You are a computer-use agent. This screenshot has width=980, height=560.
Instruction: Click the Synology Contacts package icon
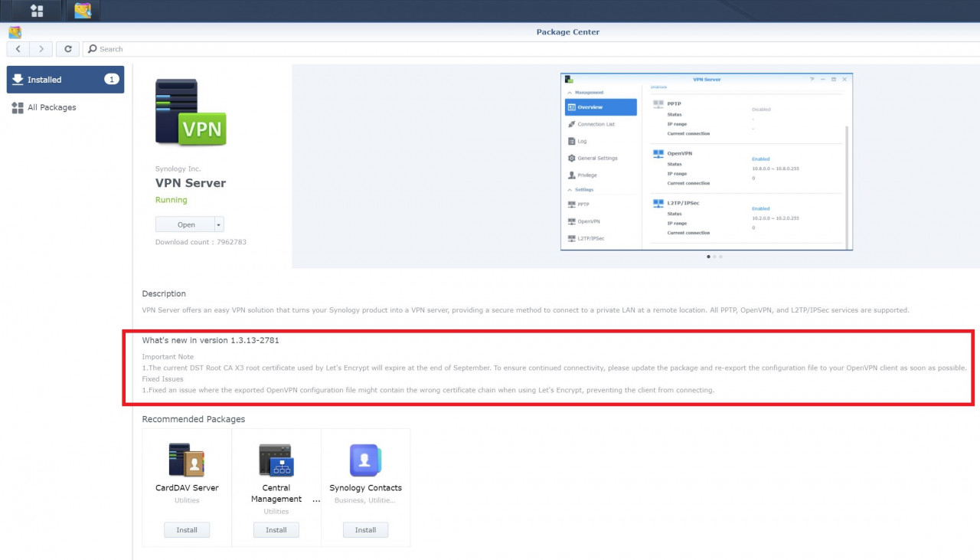tap(365, 460)
